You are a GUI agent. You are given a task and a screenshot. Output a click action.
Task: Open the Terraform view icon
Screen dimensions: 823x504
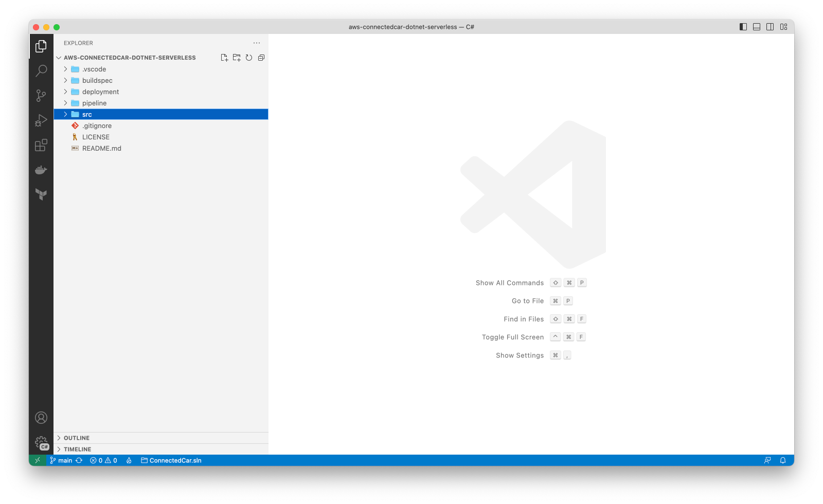[41, 194]
